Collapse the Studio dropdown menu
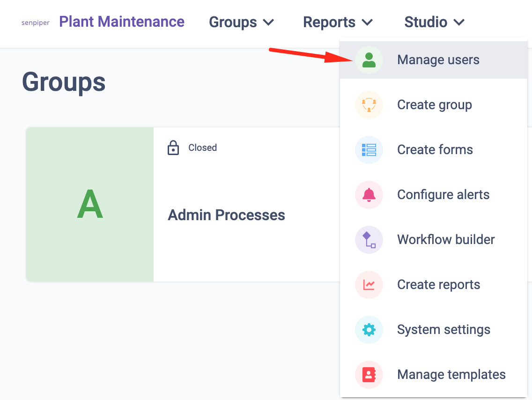532x400 pixels. (434, 22)
